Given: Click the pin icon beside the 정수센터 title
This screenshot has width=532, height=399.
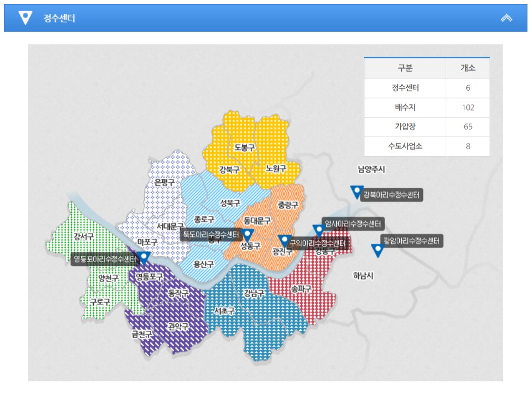Looking at the screenshot, I should click(25, 18).
